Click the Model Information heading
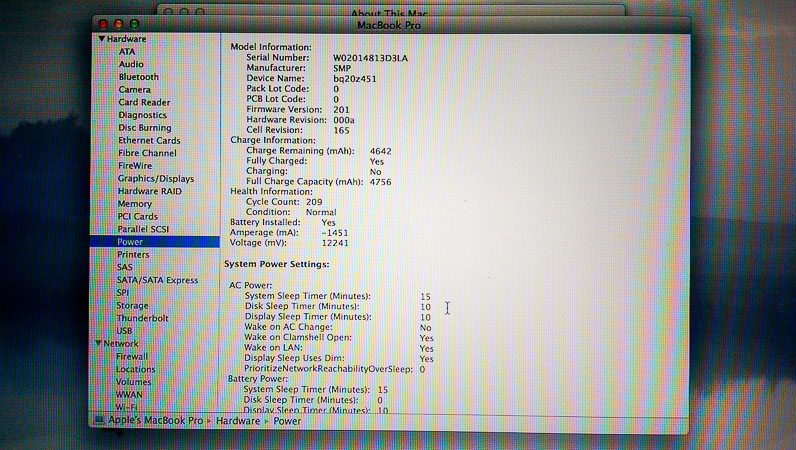This screenshot has height=450, width=796. (x=271, y=47)
